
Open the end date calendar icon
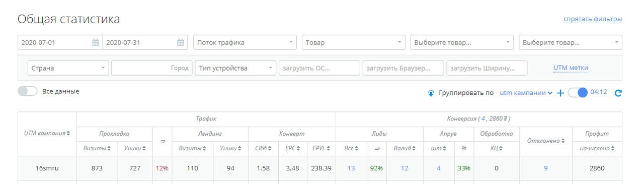(181, 42)
